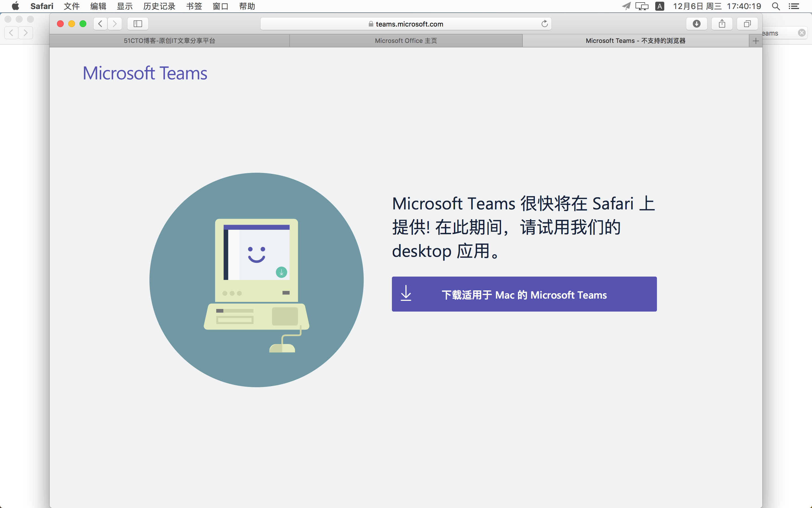Click the download arrow icon in purple button
Image resolution: width=812 pixels, height=508 pixels.
(406, 293)
